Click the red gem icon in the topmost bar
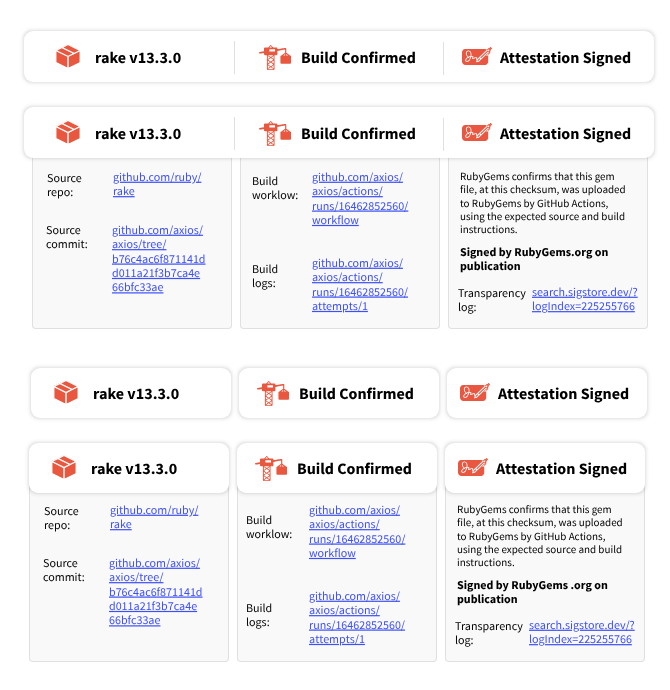The image size is (670, 690). click(68, 57)
